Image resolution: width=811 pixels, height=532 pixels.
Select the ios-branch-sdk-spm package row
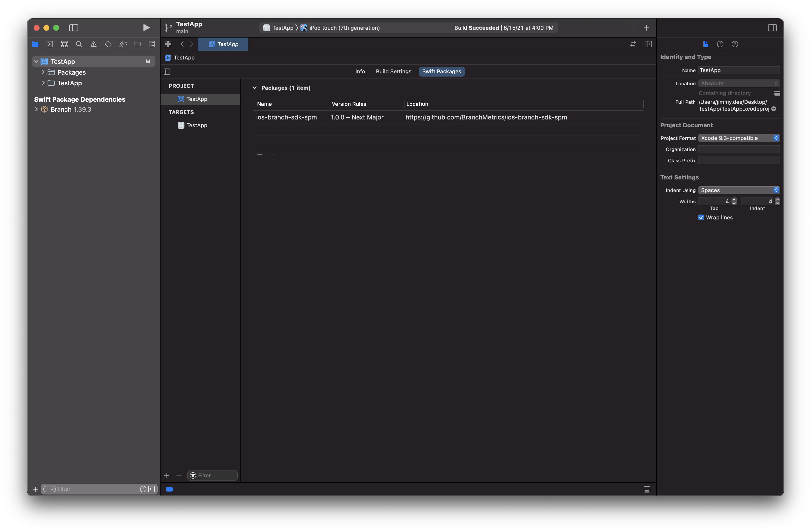coord(448,117)
